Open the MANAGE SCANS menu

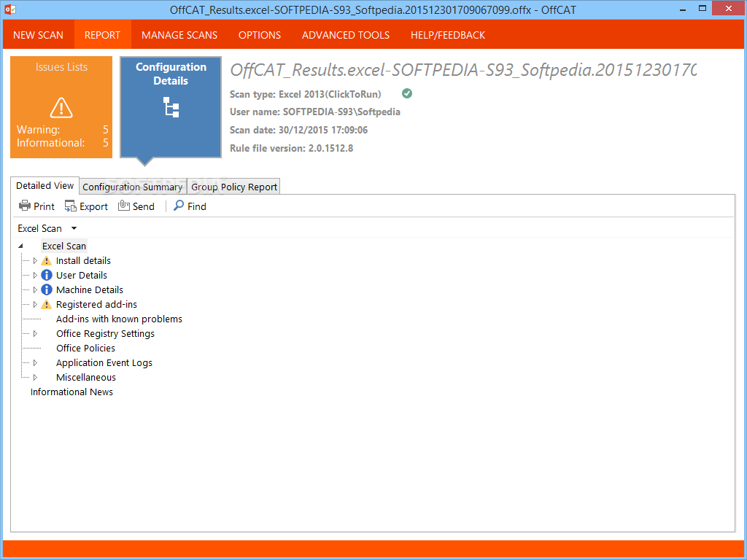tap(179, 35)
